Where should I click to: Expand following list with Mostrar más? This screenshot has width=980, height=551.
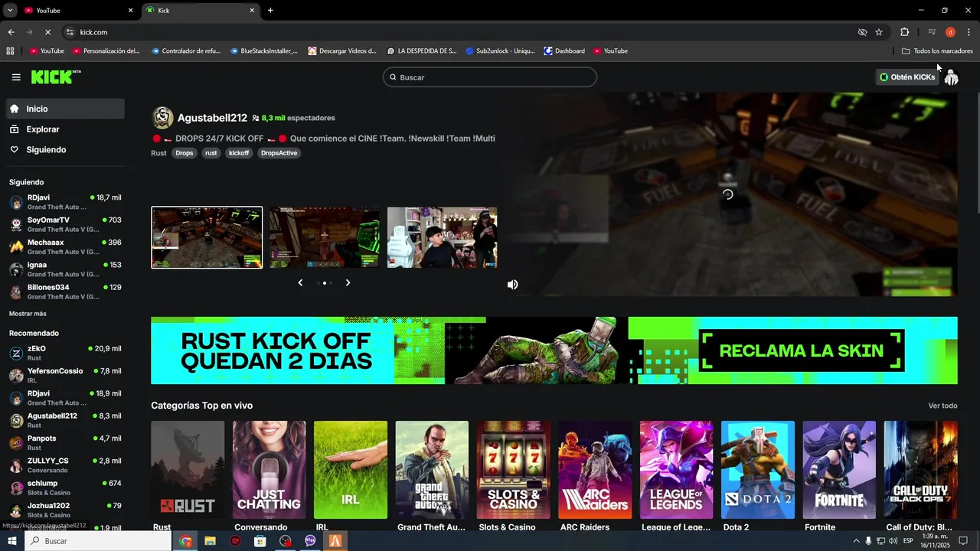[x=28, y=314]
